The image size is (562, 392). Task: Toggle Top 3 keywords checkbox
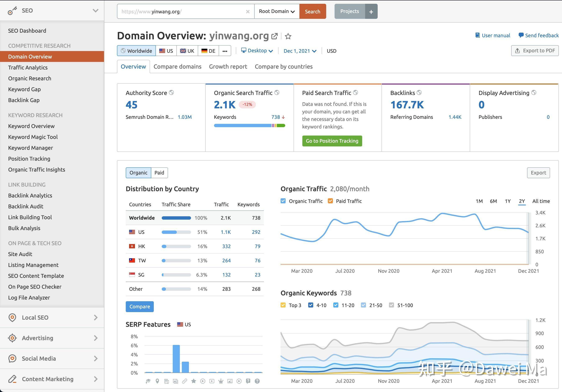(x=283, y=305)
